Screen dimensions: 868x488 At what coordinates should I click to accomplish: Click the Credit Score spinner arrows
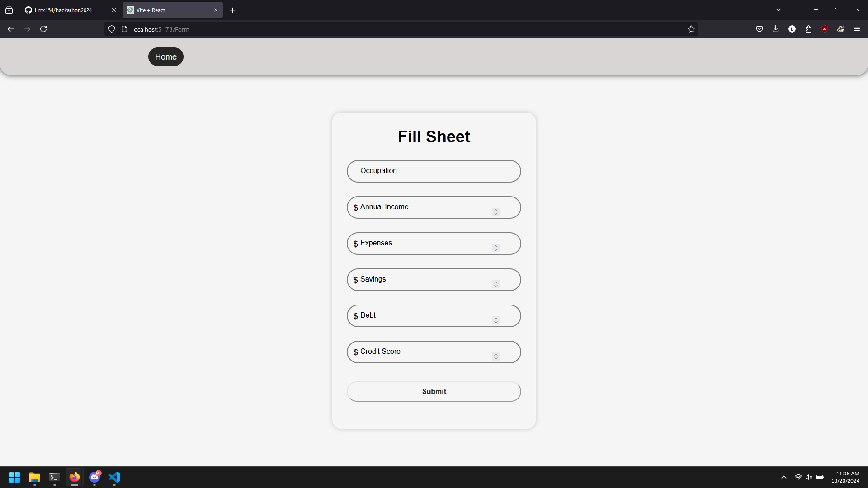496,357
